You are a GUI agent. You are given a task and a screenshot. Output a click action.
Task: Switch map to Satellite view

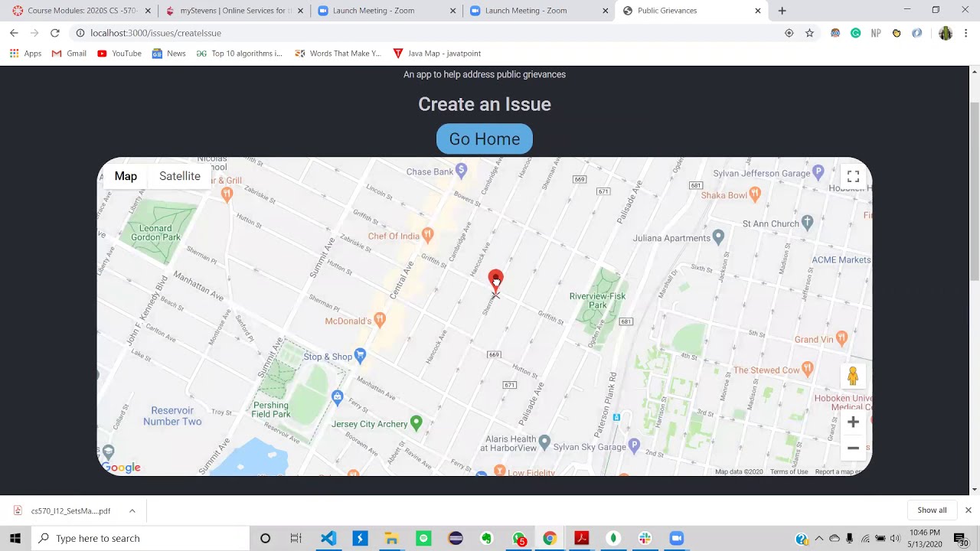point(180,176)
